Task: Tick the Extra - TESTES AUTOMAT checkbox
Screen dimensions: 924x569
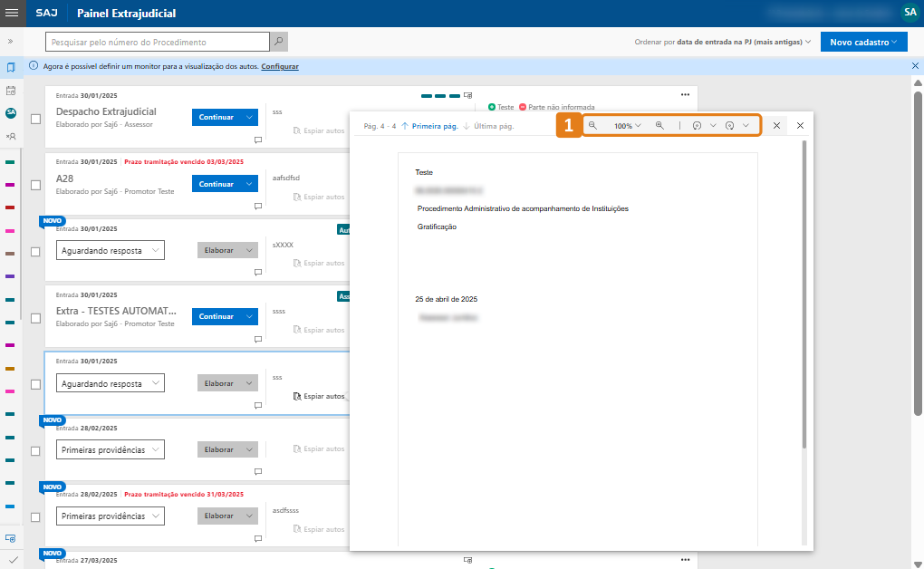Action: pos(35,318)
